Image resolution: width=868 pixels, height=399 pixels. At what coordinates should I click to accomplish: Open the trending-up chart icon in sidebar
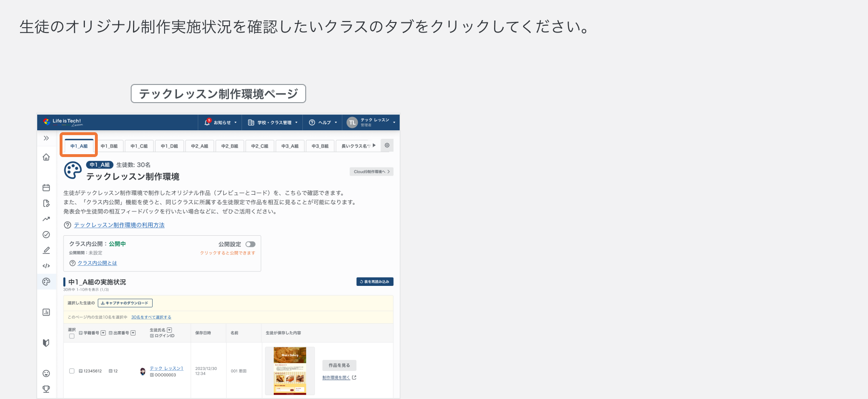point(46,219)
